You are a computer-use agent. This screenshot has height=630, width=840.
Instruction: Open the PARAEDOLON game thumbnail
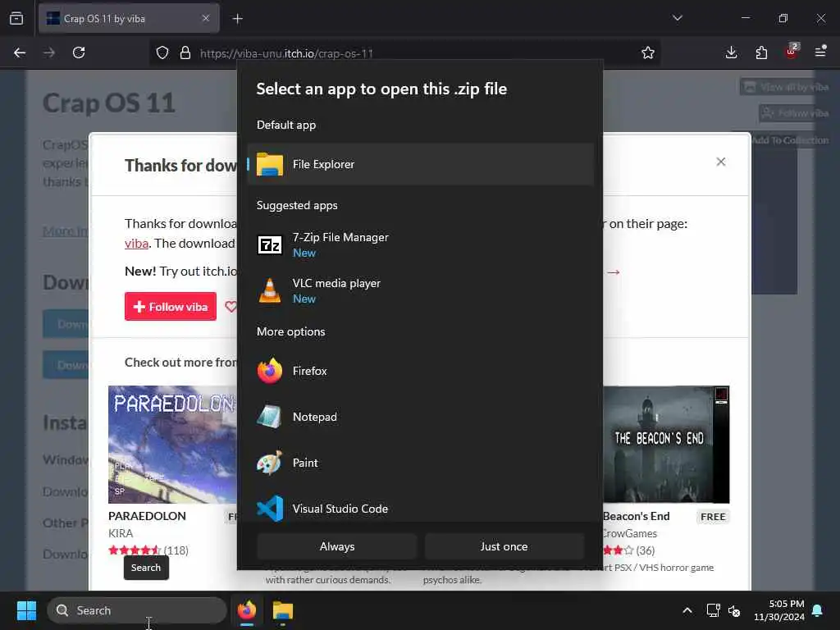172,445
